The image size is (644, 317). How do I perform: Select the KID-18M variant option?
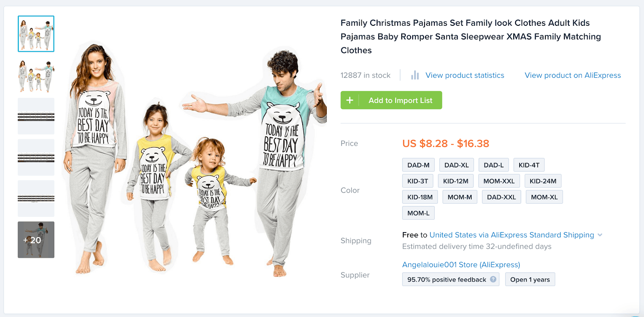pos(420,197)
